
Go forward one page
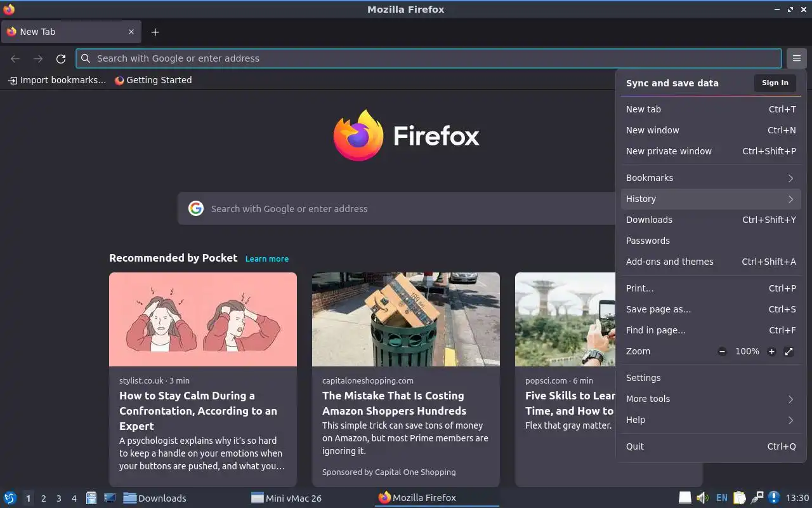tap(38, 58)
